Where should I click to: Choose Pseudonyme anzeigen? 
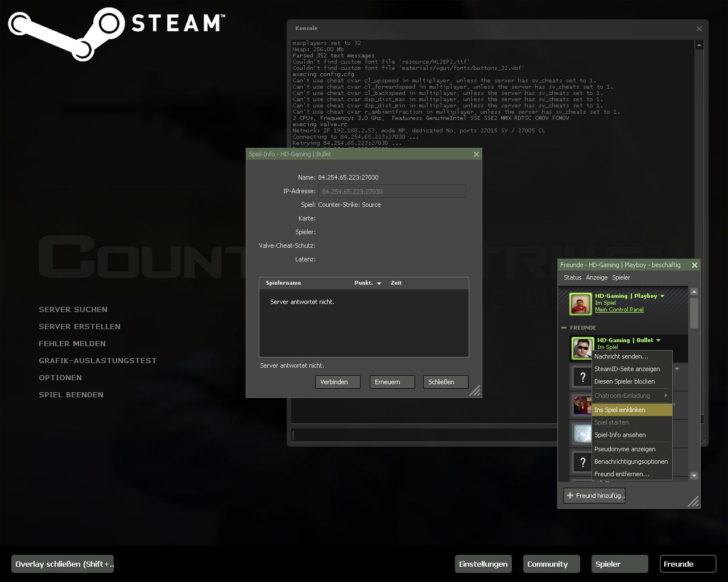click(632, 449)
